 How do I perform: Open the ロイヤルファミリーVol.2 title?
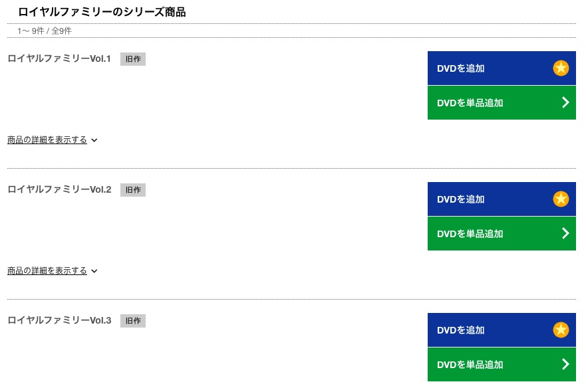pyautogui.click(x=59, y=189)
